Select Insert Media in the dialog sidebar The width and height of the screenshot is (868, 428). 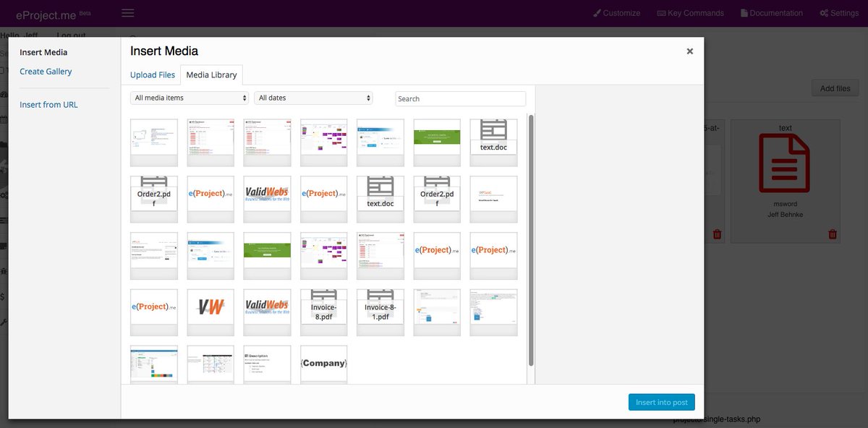pyautogui.click(x=43, y=53)
